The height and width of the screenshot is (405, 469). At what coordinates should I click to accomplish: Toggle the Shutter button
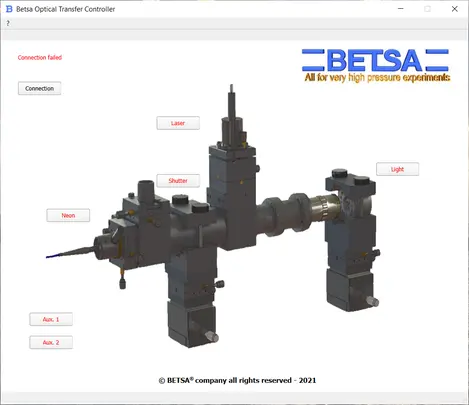[178, 181]
